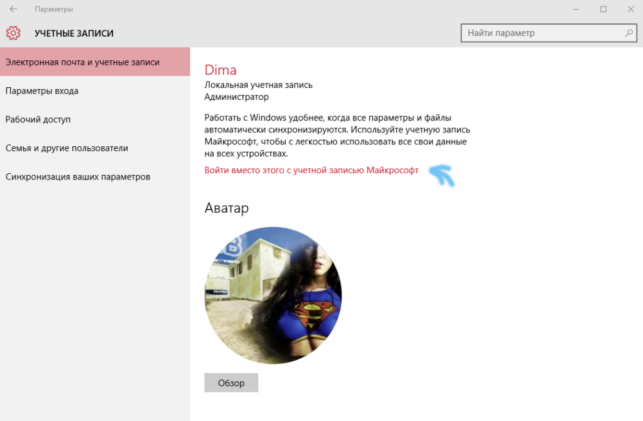Minimize the Параметры window
Image resolution: width=643 pixels, height=421 pixels.
(576, 9)
